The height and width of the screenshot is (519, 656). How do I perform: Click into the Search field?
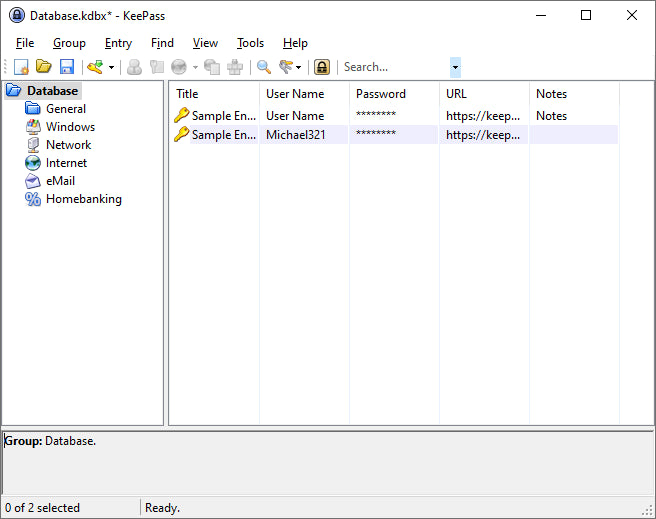tap(395, 67)
